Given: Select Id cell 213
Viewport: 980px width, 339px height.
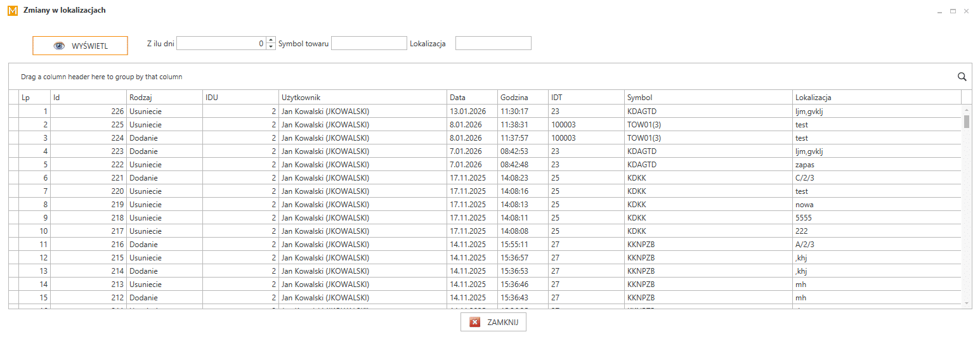Looking at the screenshot, I should (x=88, y=285).
